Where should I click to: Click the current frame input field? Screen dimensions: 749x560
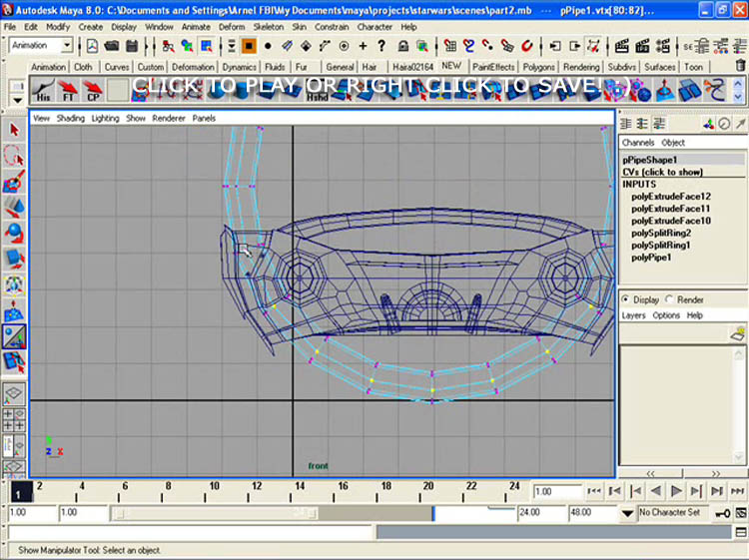[x=555, y=491]
